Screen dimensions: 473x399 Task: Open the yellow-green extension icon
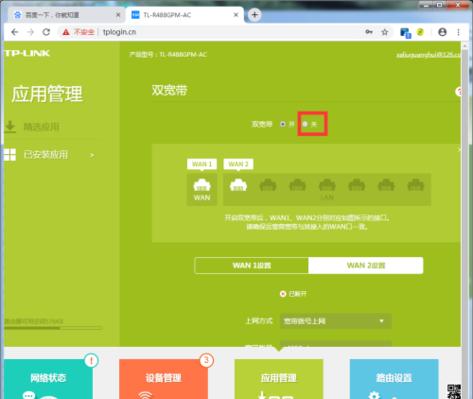[420, 32]
